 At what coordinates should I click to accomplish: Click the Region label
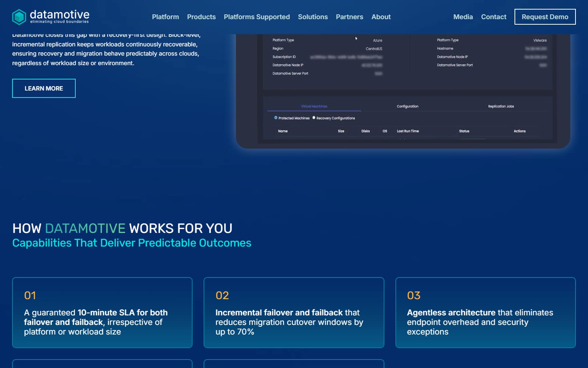pyautogui.click(x=278, y=49)
